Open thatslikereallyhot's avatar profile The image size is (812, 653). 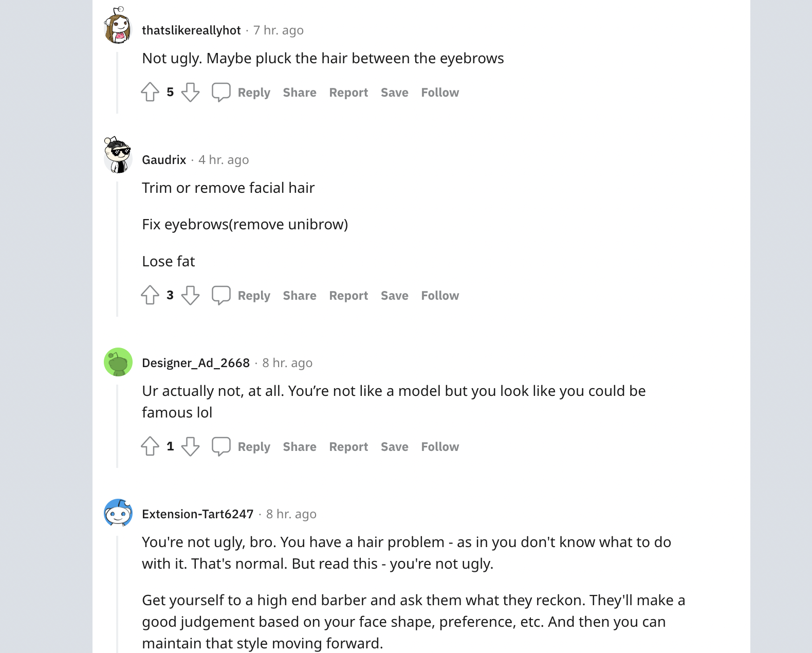[118, 26]
